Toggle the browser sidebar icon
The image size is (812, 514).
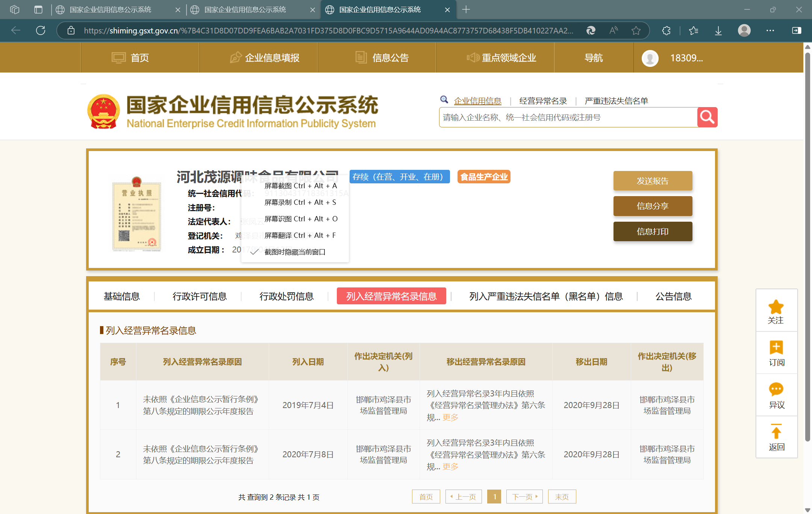click(797, 30)
